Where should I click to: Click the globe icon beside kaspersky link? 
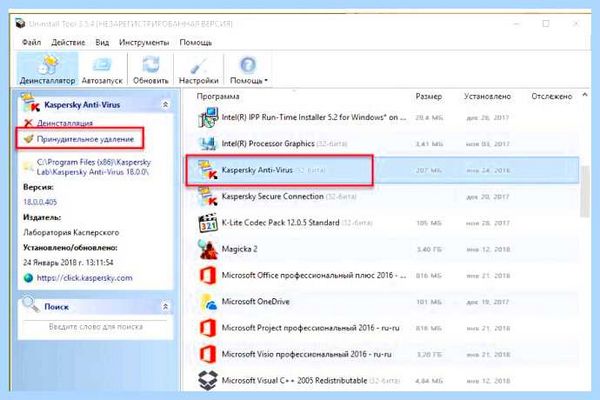coord(28,278)
